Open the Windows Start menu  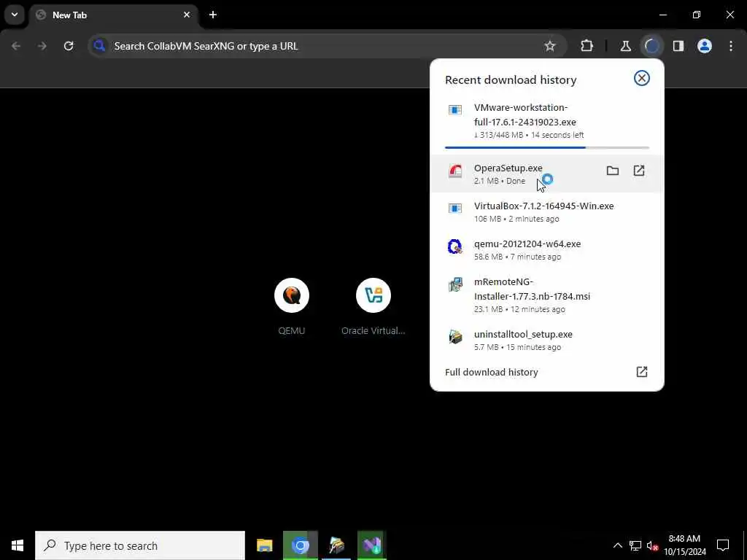click(x=18, y=545)
